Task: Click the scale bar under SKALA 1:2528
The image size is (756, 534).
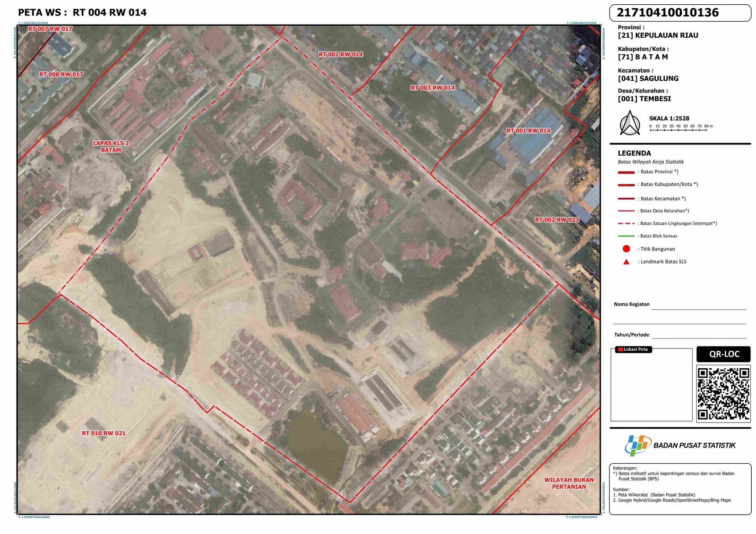Action: point(679,129)
